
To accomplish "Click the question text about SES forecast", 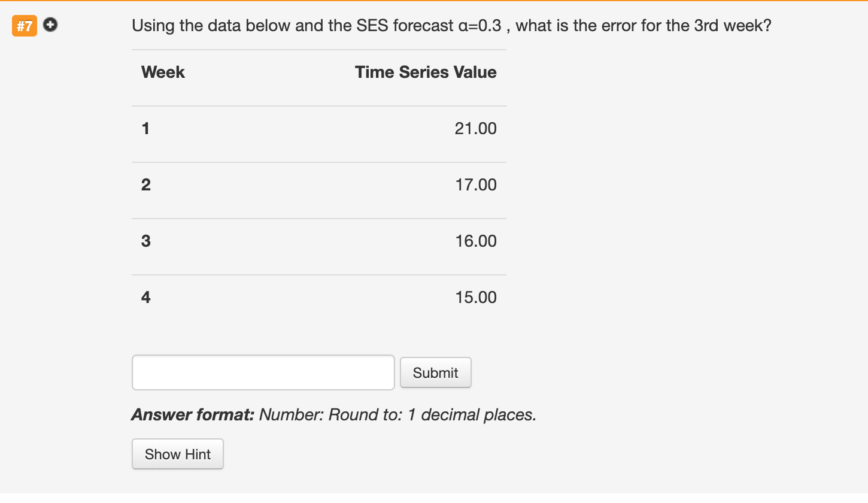I will point(451,25).
